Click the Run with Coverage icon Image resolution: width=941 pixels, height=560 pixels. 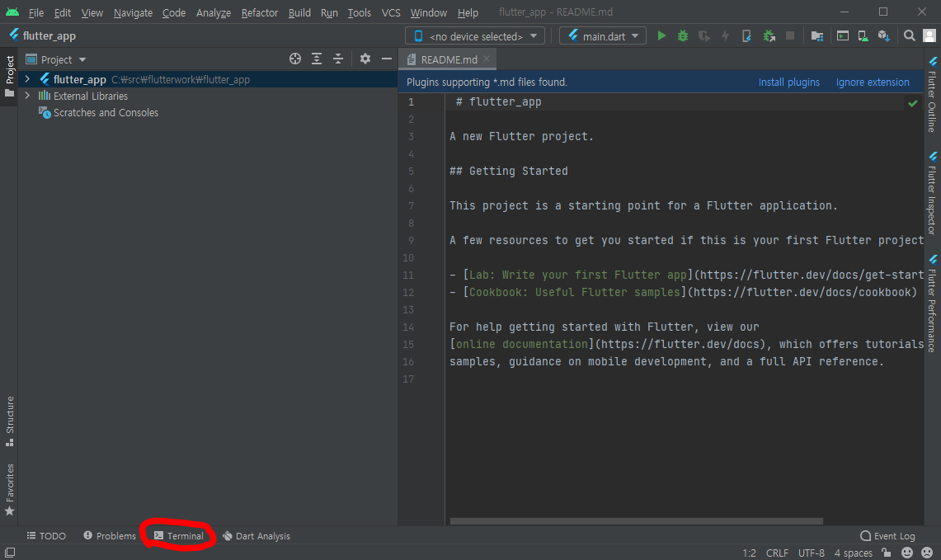[704, 36]
